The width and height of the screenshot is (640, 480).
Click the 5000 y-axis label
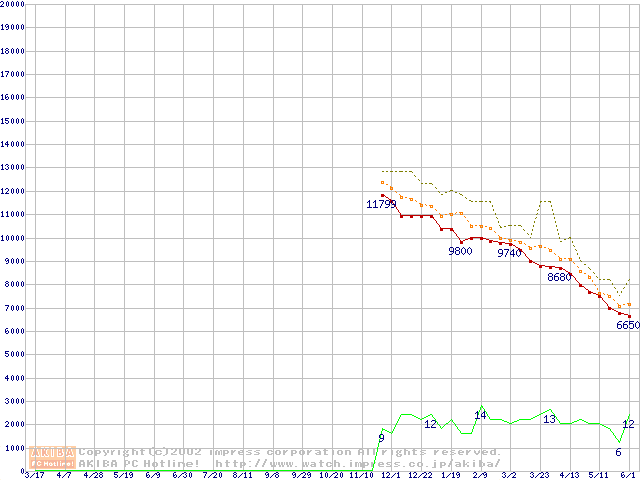tap(14, 355)
